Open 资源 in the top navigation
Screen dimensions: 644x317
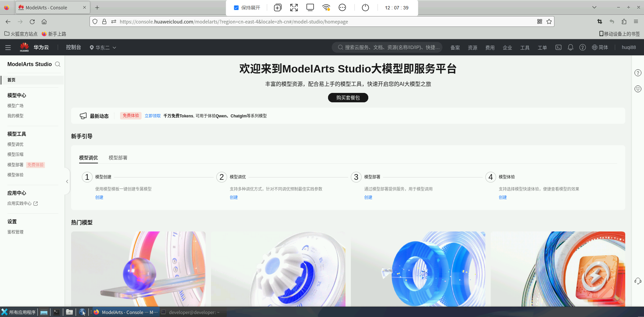pyautogui.click(x=473, y=48)
